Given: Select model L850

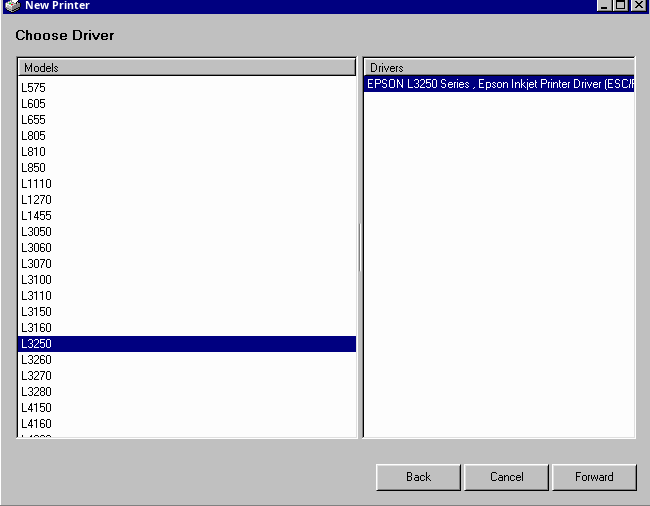Looking at the screenshot, I should [187, 168].
